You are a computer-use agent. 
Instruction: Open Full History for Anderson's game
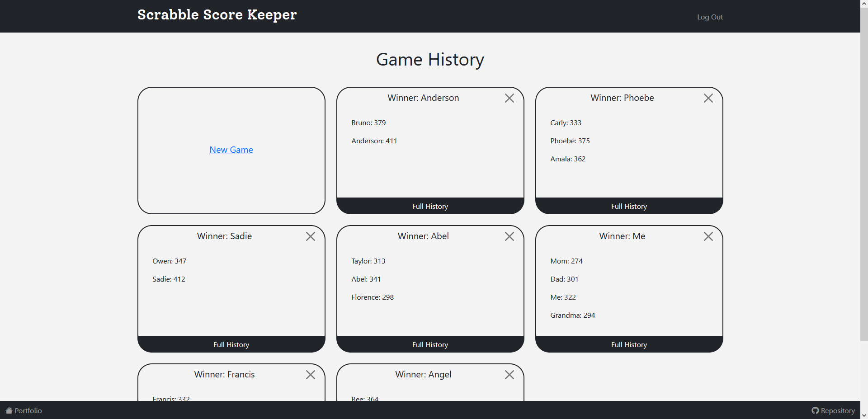click(430, 206)
